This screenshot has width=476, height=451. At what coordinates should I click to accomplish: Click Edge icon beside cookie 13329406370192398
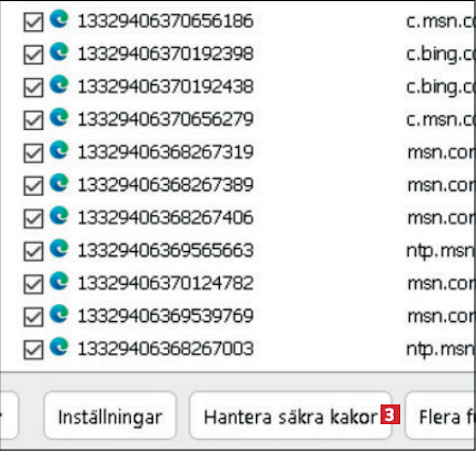(59, 52)
